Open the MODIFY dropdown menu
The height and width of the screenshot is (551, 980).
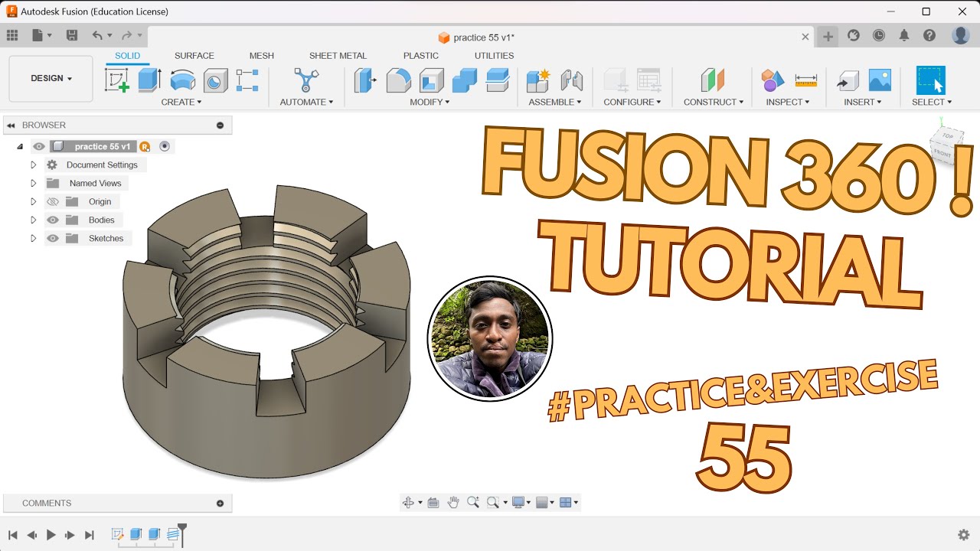(430, 102)
